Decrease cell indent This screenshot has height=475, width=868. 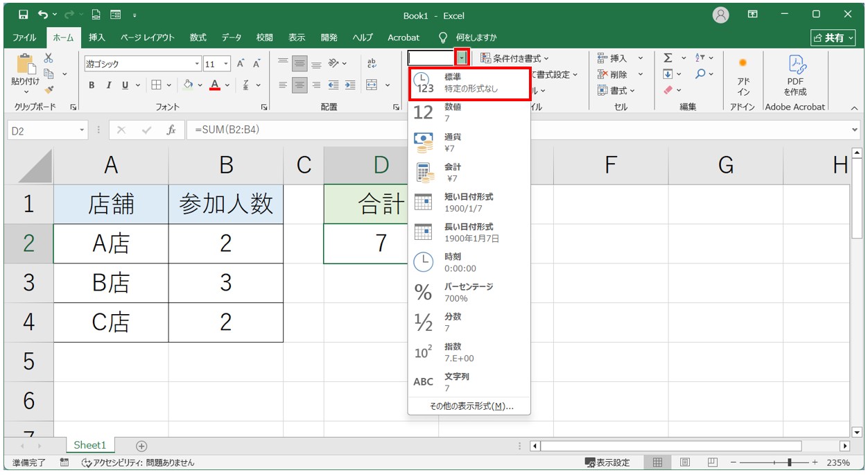coord(333,85)
